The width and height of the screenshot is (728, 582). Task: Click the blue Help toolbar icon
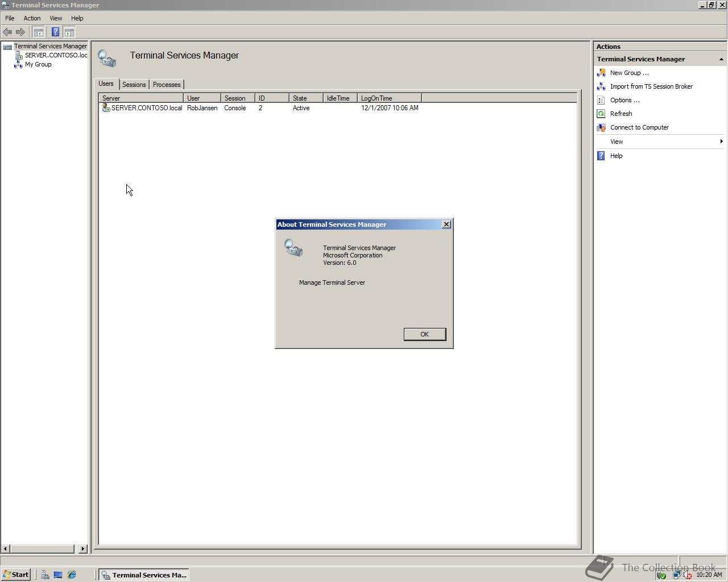click(55, 32)
